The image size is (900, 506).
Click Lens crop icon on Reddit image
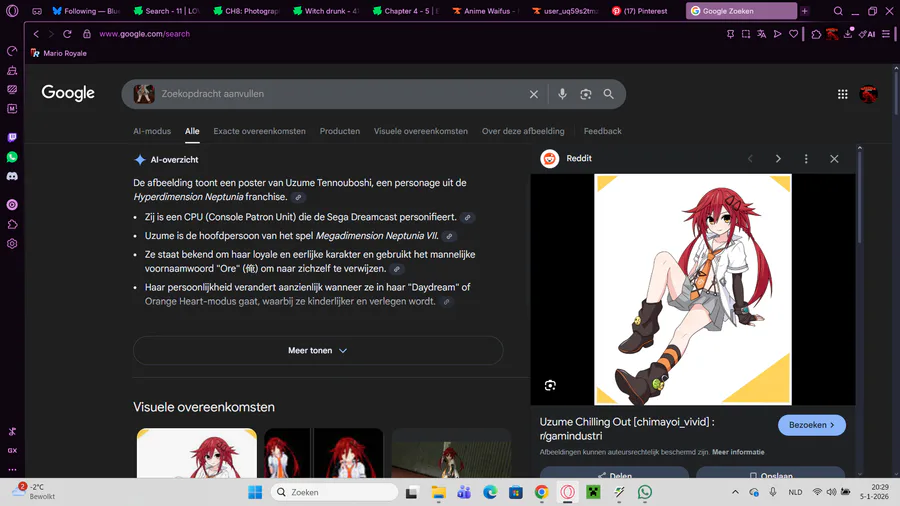tap(550, 386)
